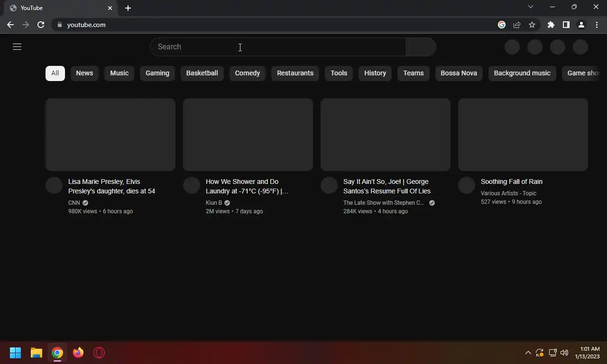The width and height of the screenshot is (607, 364).
Task: Click the sync icon in the system tray
Action: pos(540,353)
